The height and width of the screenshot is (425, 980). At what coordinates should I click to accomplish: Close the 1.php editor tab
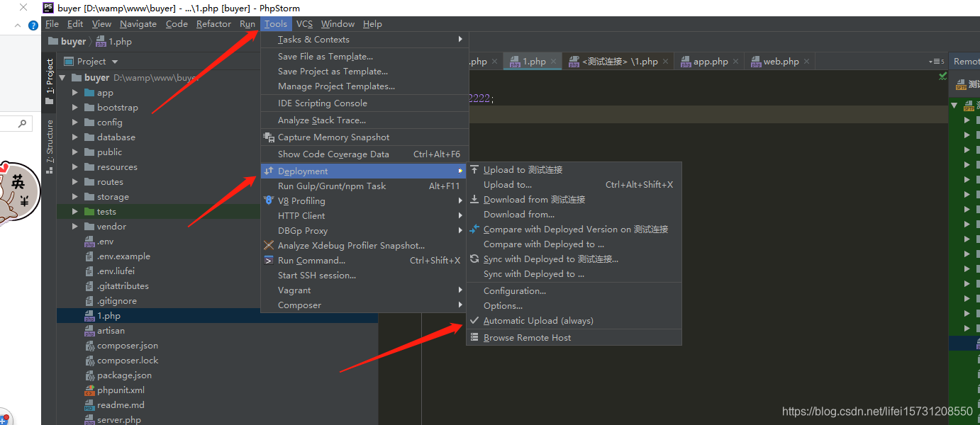coord(553,62)
